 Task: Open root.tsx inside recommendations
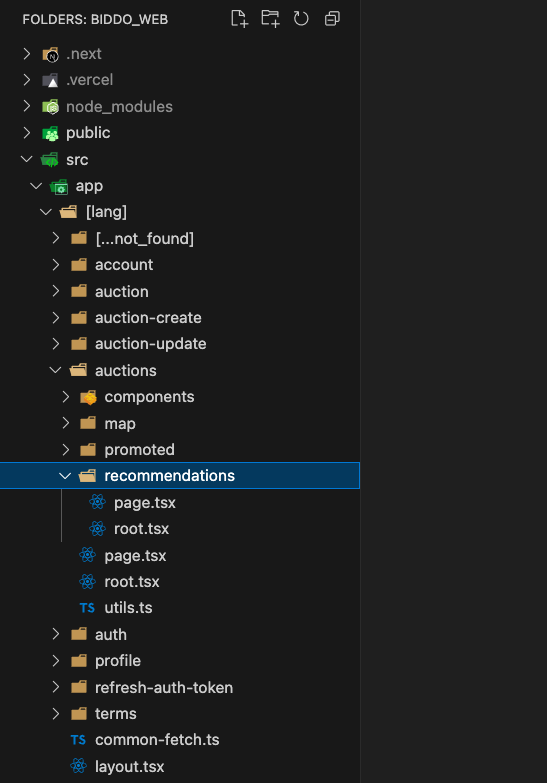(141, 529)
